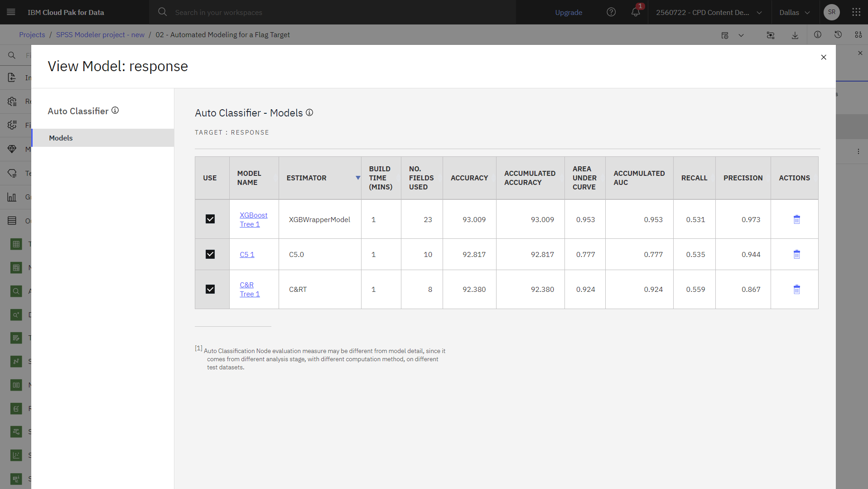Image resolution: width=868 pixels, height=489 pixels.
Task: Go to SPSS Modeler project - new breadcrumb
Action: (100, 34)
